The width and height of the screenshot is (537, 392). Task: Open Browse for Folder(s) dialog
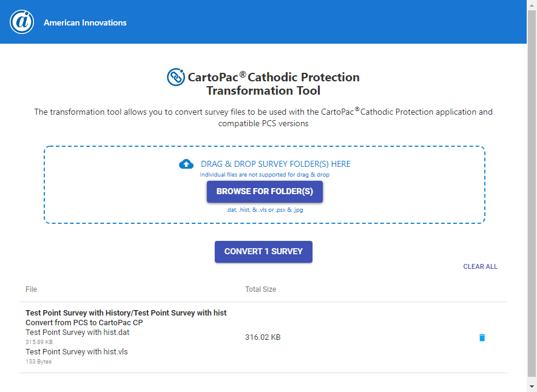pos(265,192)
